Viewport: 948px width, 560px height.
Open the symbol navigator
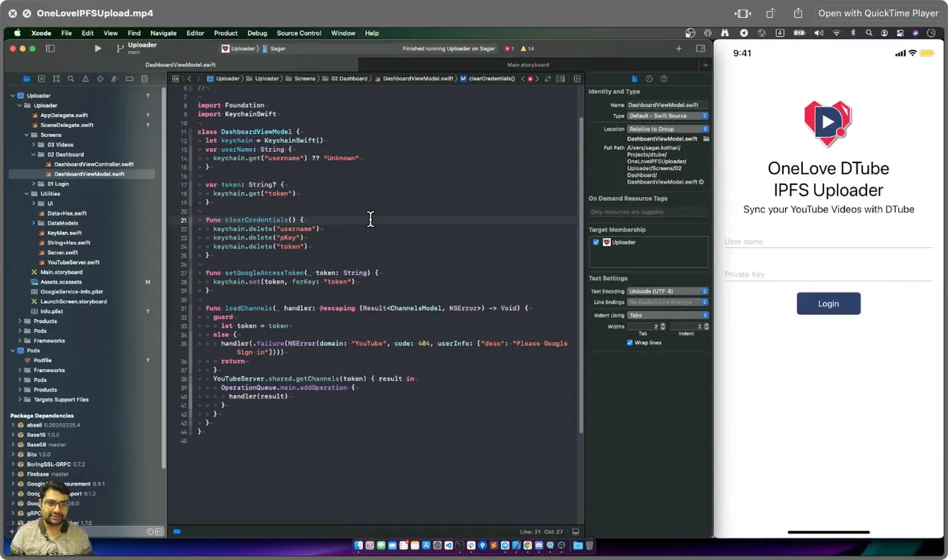click(x=56, y=79)
